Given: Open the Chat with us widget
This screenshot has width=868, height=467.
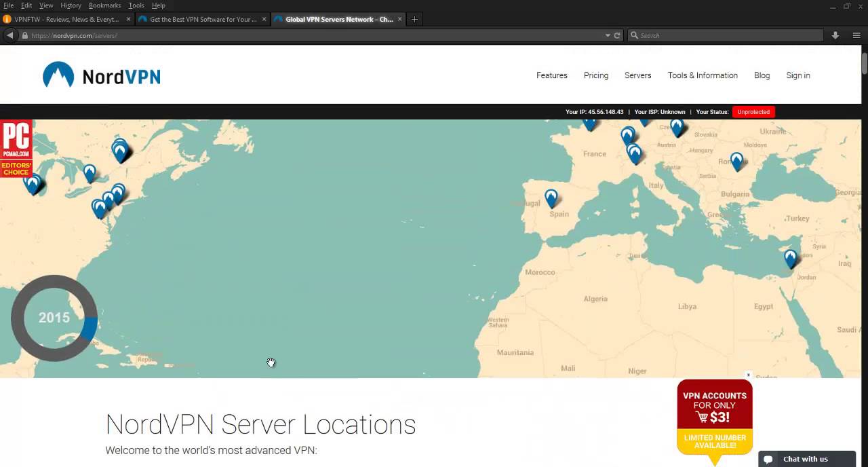Looking at the screenshot, I should [x=807, y=460].
